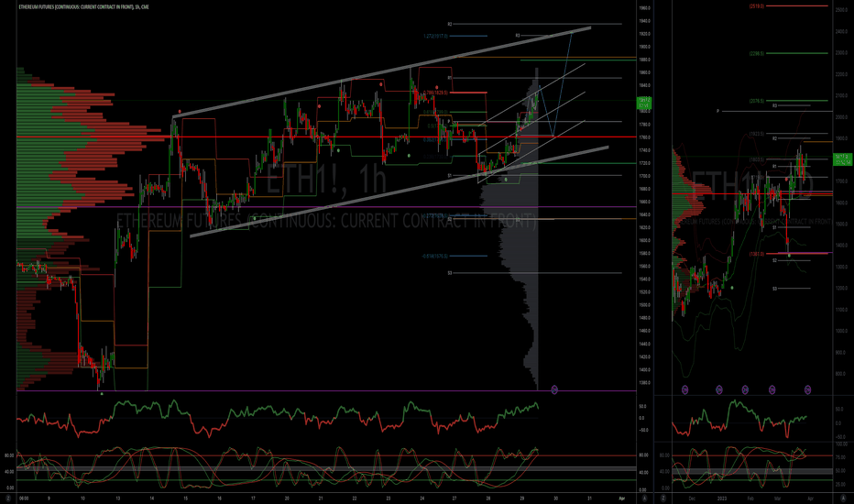The height and width of the screenshot is (504, 854).
Task: Open purple event marker above Dec on right chart
Action: [x=684, y=389]
